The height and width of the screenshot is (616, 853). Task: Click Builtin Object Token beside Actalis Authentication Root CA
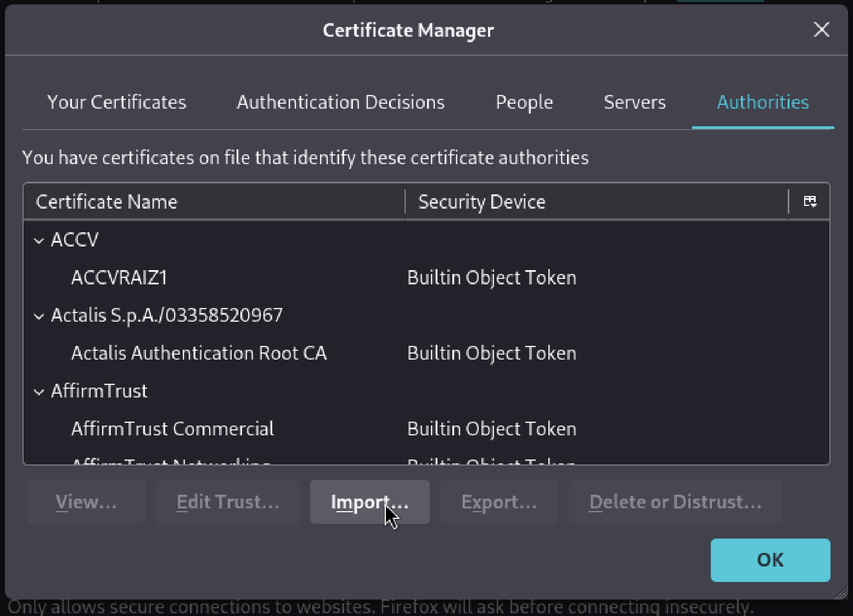coord(492,353)
